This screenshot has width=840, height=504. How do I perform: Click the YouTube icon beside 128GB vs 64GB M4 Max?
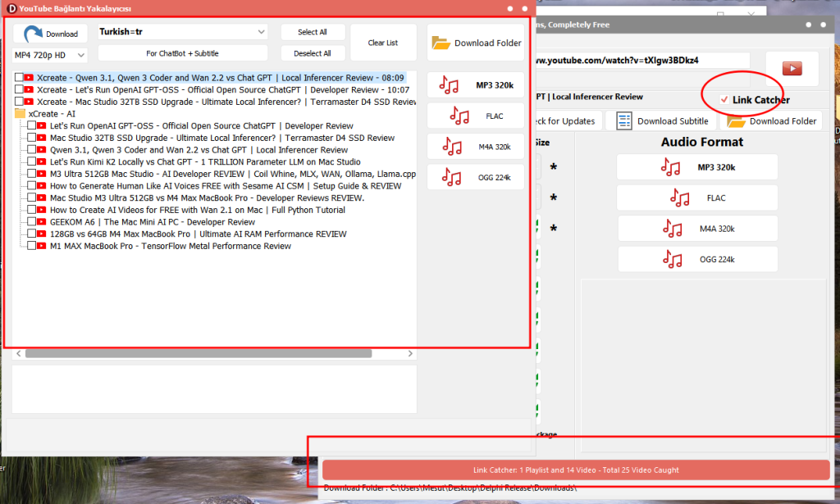tap(41, 234)
